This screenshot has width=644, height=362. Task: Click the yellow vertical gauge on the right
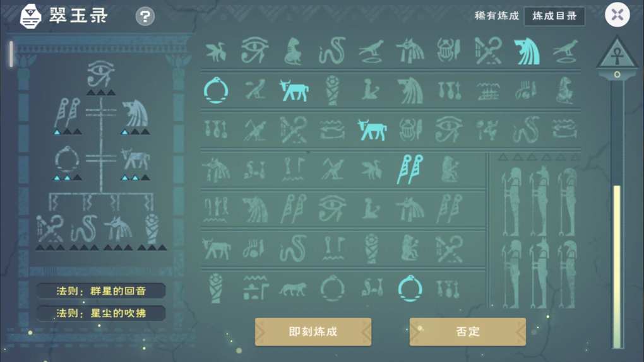pos(617,267)
